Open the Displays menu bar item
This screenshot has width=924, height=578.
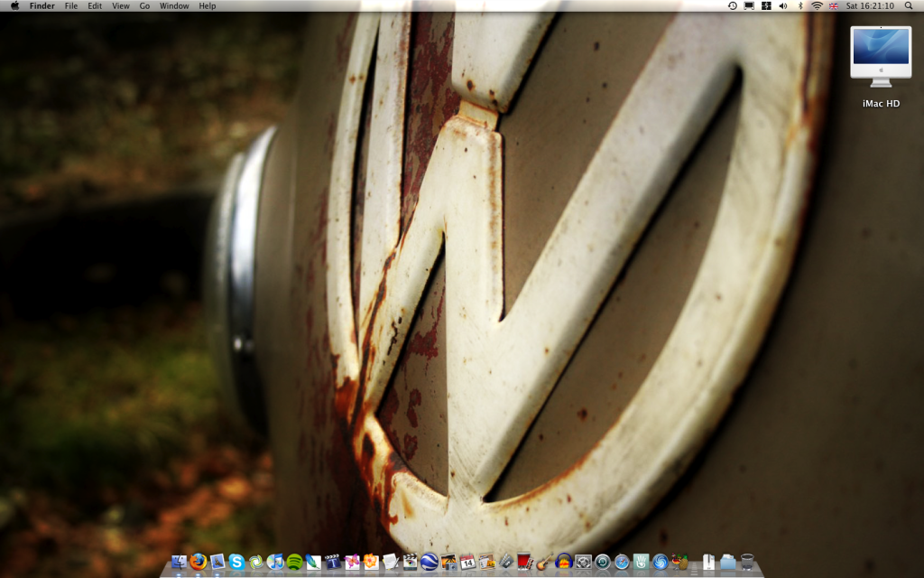[749, 6]
